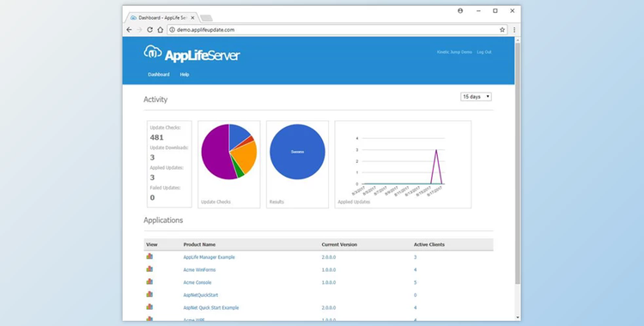
Task: Click version 1.0.0.0 of Acme Console
Action: [x=329, y=282]
